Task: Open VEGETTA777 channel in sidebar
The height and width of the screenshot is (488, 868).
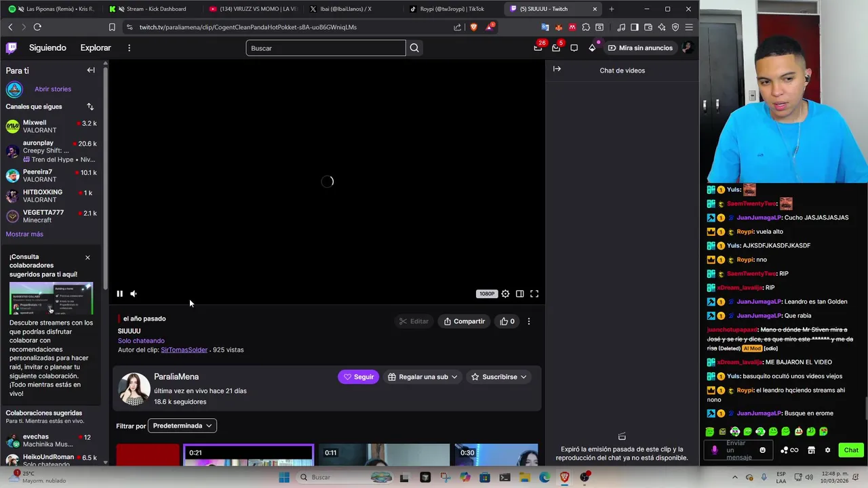Action: [x=52, y=216]
